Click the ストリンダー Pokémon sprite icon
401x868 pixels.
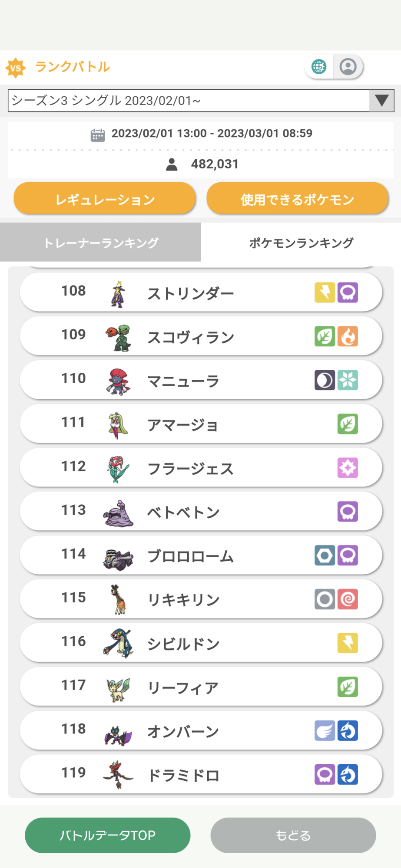(x=118, y=294)
